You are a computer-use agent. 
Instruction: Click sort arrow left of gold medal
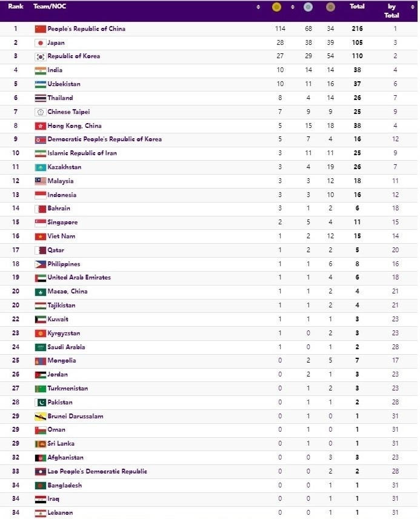click(x=258, y=7)
